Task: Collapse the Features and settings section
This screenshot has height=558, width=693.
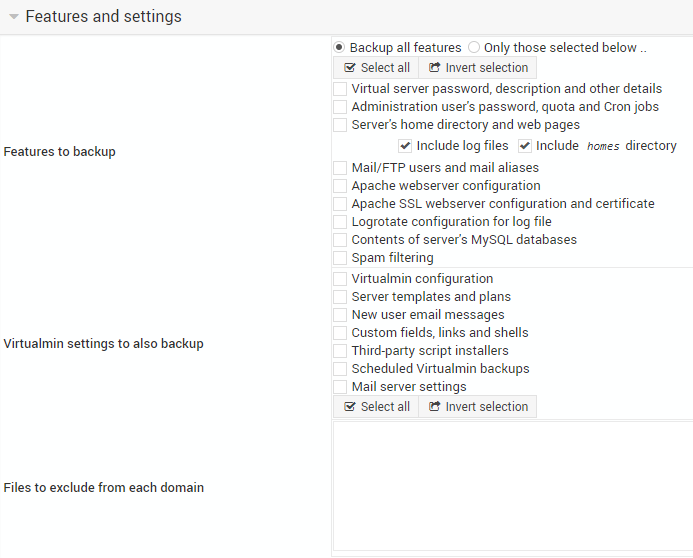Action: coord(14,17)
